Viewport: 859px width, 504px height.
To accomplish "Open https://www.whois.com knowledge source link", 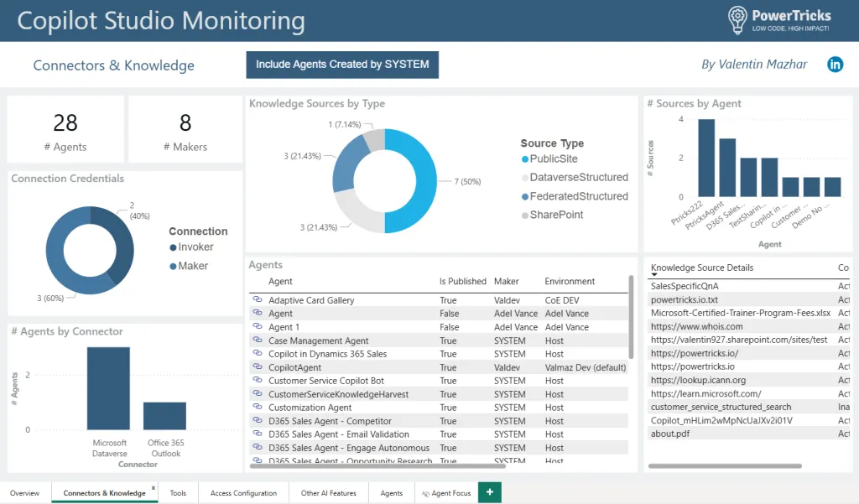I will 697,326.
